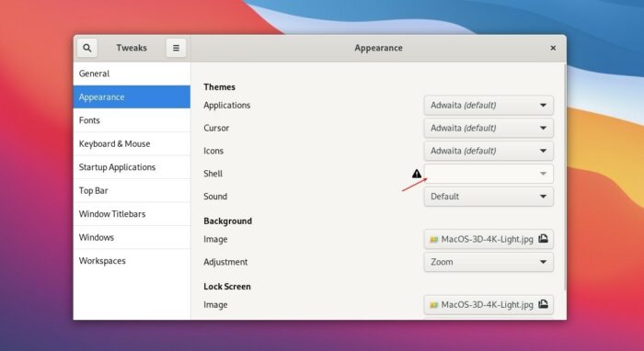Click the vertical scrollbar in Appearance panel
644x351 pixels.
(564, 176)
